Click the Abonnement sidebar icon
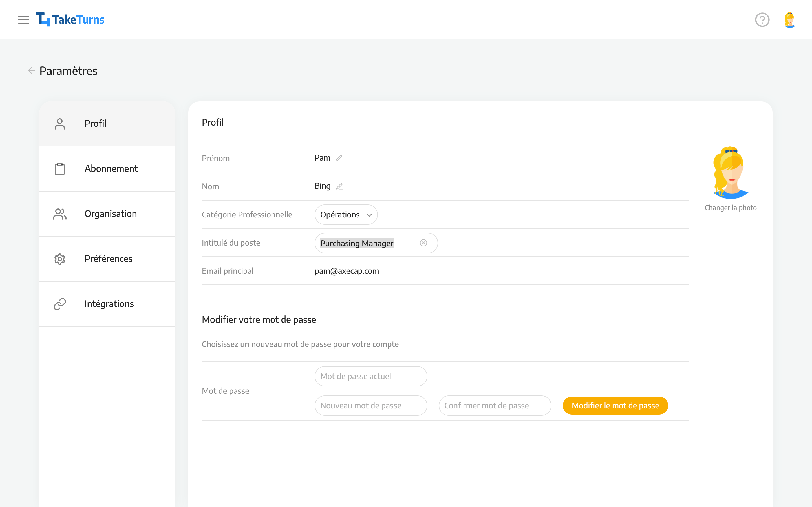 (x=58, y=168)
